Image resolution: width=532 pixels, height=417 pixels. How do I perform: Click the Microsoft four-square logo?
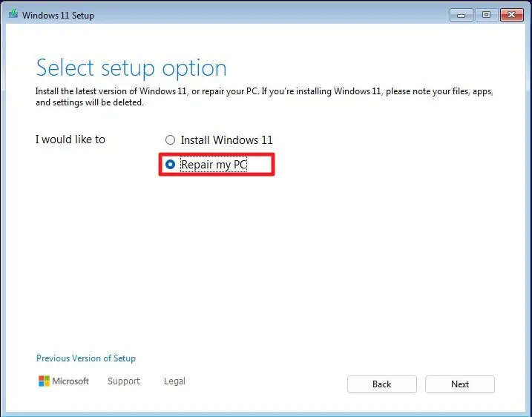tap(43, 381)
